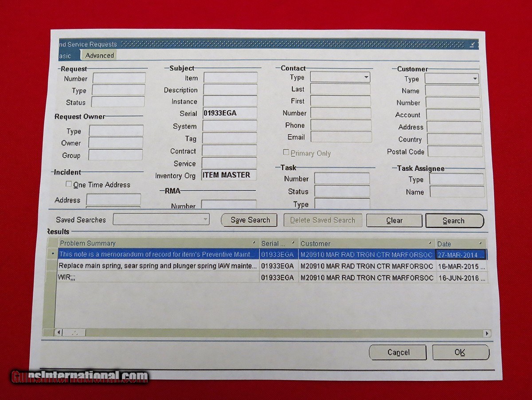Click the Clear button

[x=394, y=220]
